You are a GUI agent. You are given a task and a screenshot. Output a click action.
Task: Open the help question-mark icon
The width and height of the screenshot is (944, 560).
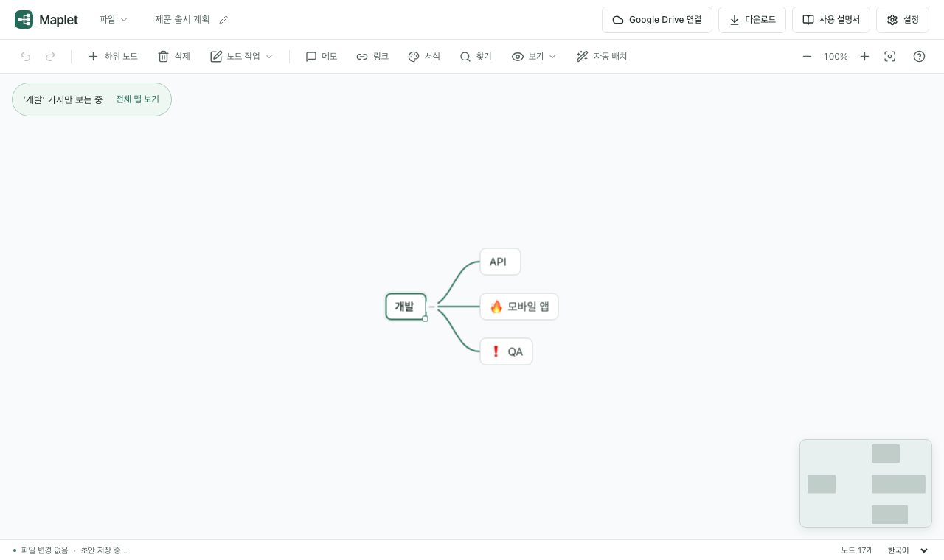(x=919, y=57)
